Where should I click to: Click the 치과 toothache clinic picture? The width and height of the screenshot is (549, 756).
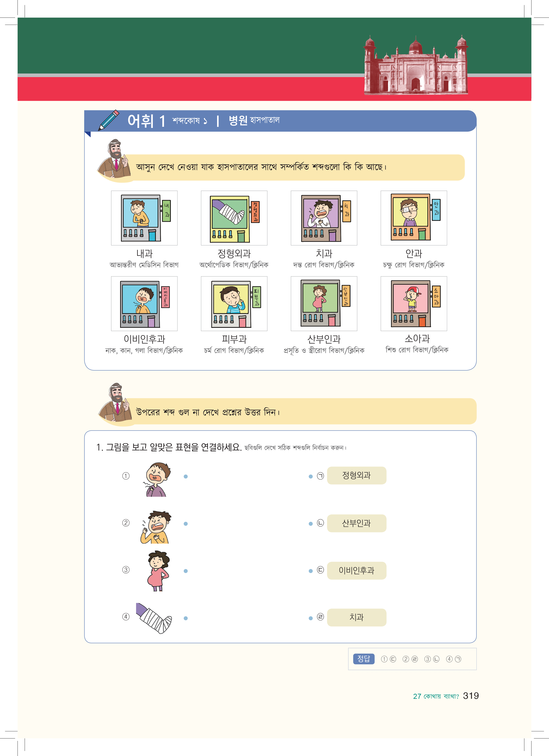pos(324,218)
